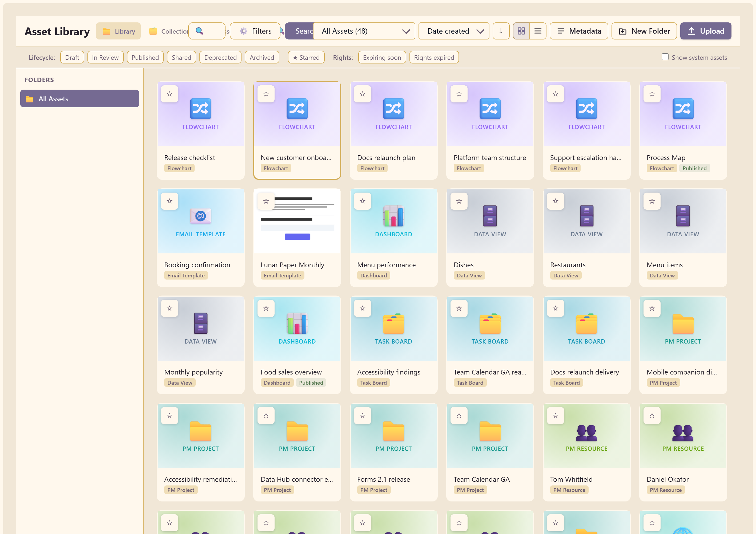The height and width of the screenshot is (534, 756).
Task: Enable Show system assets checkbox
Action: tap(665, 57)
